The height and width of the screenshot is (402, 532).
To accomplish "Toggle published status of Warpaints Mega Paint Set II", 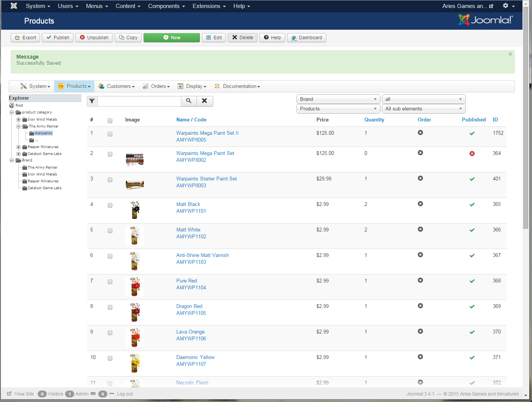I will pyautogui.click(x=472, y=133).
